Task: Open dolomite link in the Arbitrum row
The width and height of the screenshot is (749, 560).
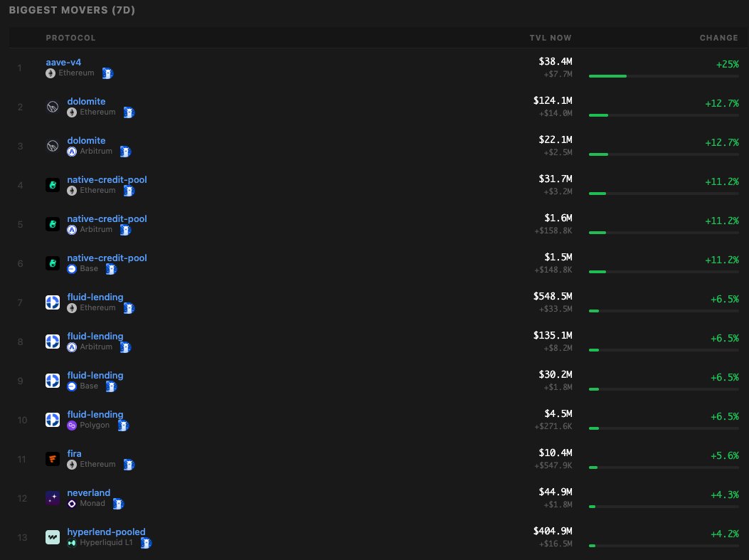Action: (x=86, y=140)
